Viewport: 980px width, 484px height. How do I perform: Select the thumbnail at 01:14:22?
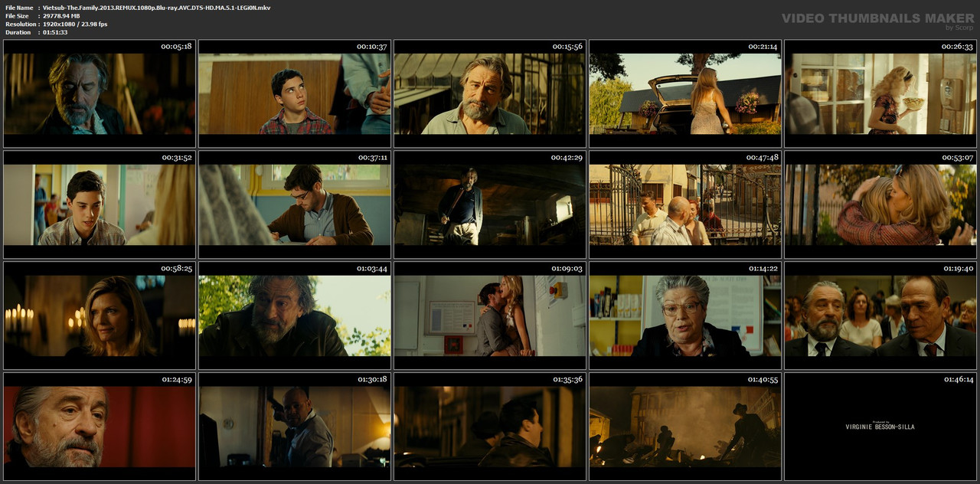(x=685, y=316)
